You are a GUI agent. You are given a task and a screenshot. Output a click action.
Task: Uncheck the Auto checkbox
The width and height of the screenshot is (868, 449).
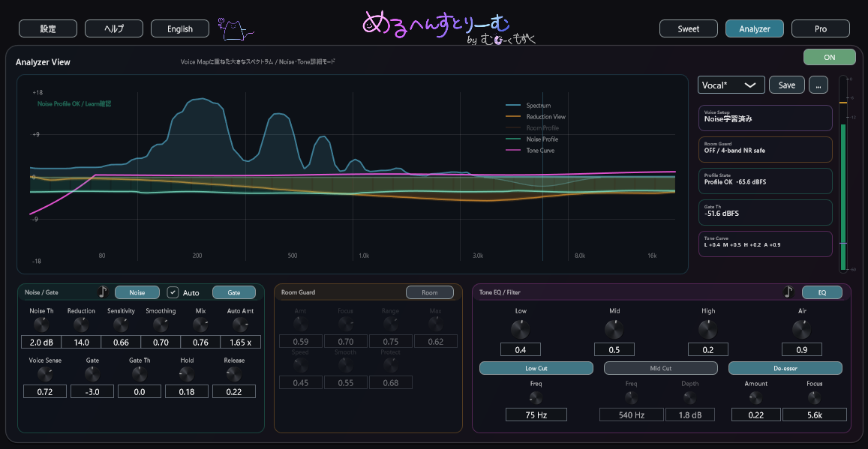[173, 292]
